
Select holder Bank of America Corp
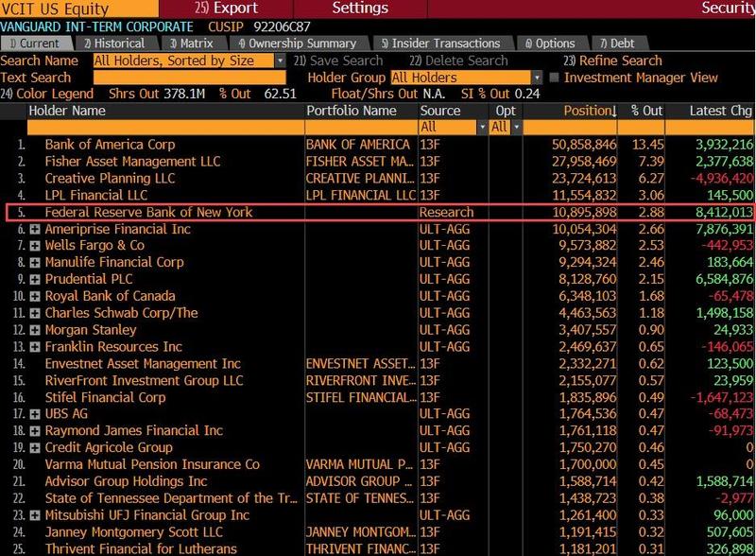pyautogui.click(x=110, y=145)
